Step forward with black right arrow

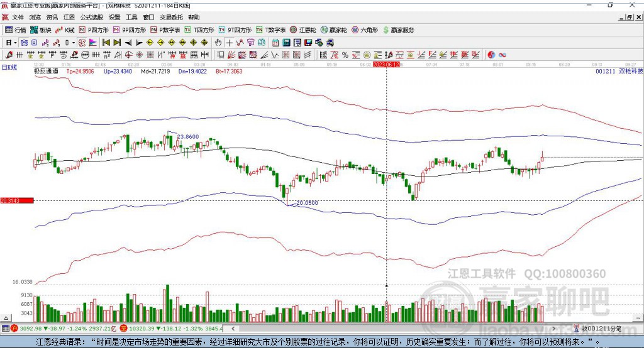coord(139,43)
